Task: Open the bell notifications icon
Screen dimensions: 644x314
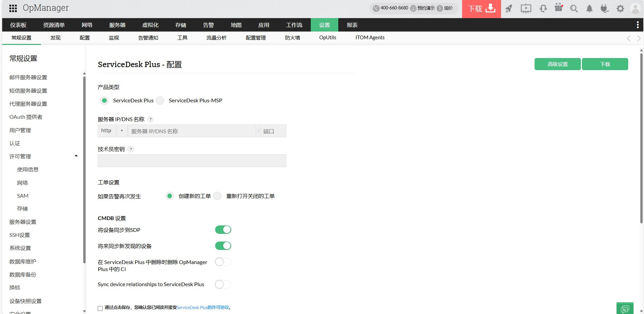Action: [589, 9]
